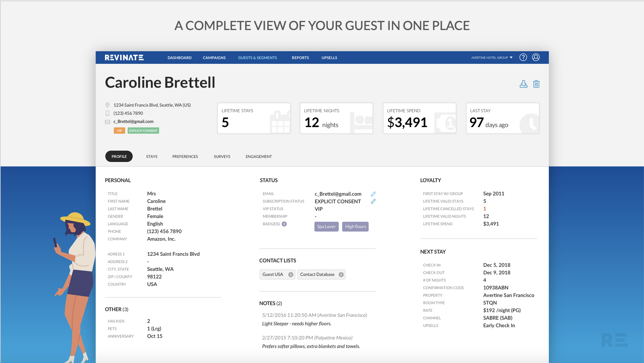The height and width of the screenshot is (363, 644).
Task: Click the Lifetime Spend card
Action: click(x=419, y=118)
